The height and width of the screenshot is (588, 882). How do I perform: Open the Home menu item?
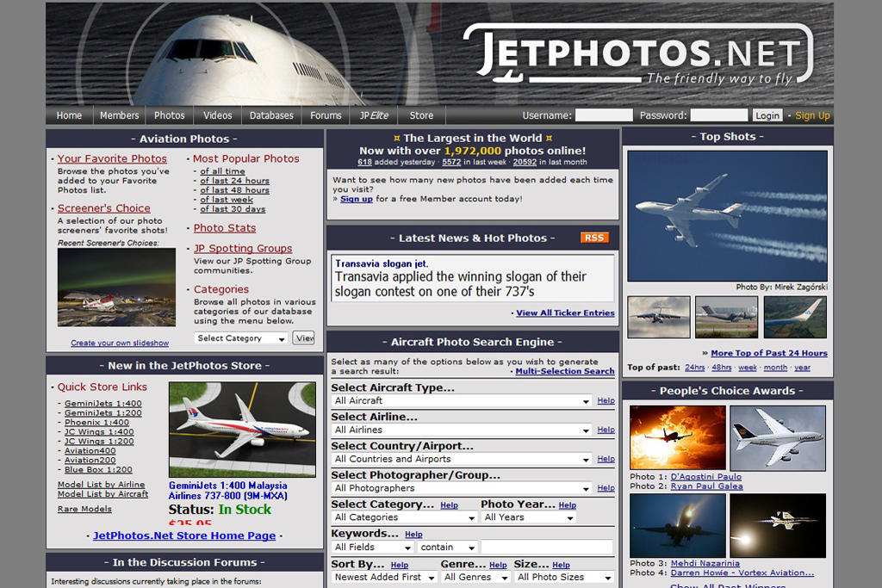[69, 115]
